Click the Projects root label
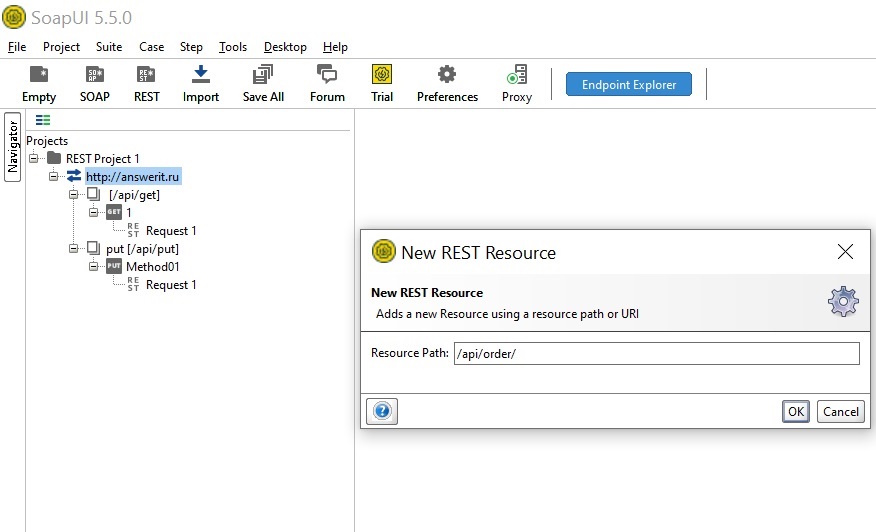 tap(47, 141)
